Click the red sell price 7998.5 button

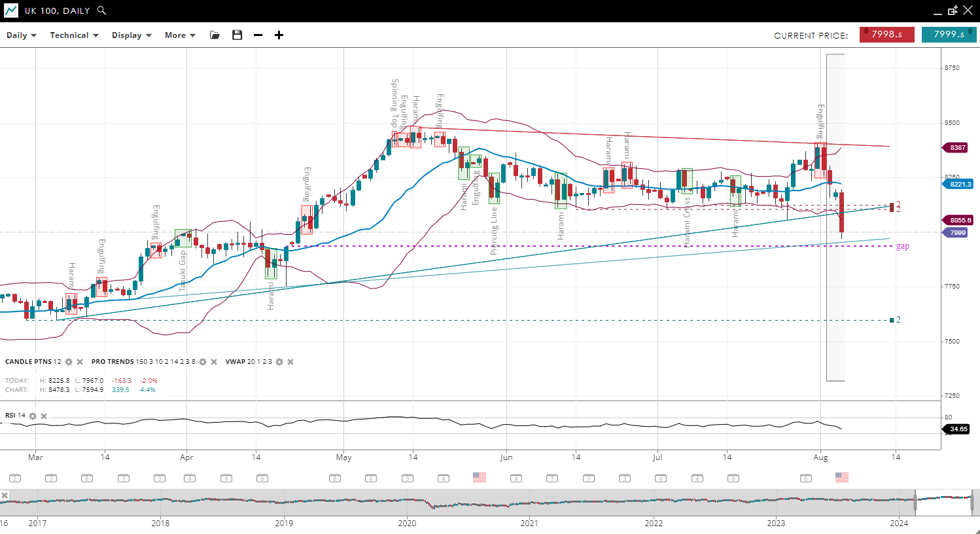pyautogui.click(x=886, y=35)
